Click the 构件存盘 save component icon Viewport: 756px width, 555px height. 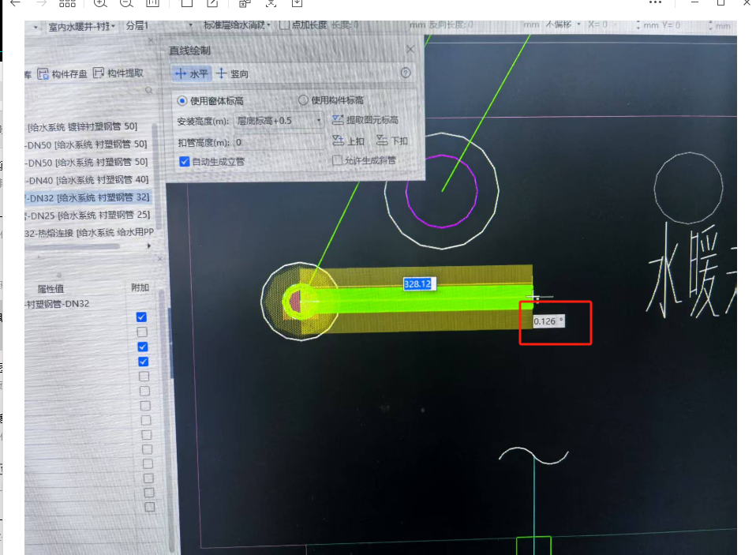coord(43,73)
